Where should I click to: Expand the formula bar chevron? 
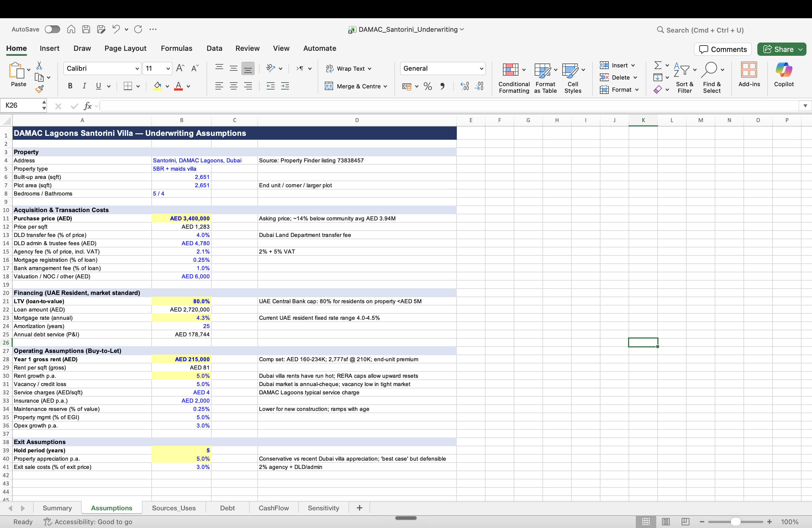pyautogui.click(x=805, y=106)
